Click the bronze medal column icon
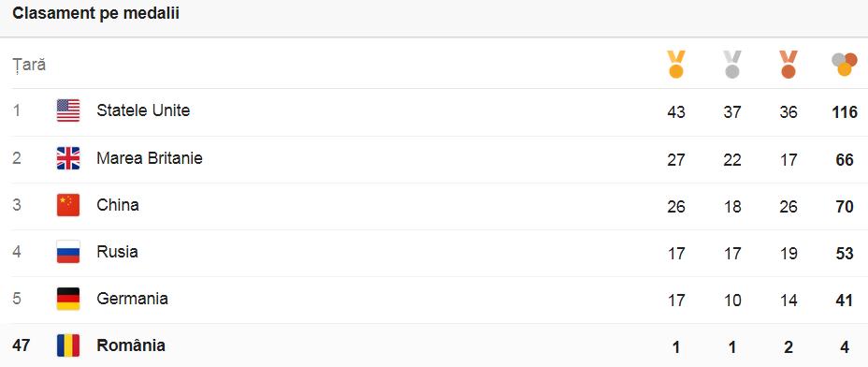This screenshot has height=367, width=868. tap(788, 65)
